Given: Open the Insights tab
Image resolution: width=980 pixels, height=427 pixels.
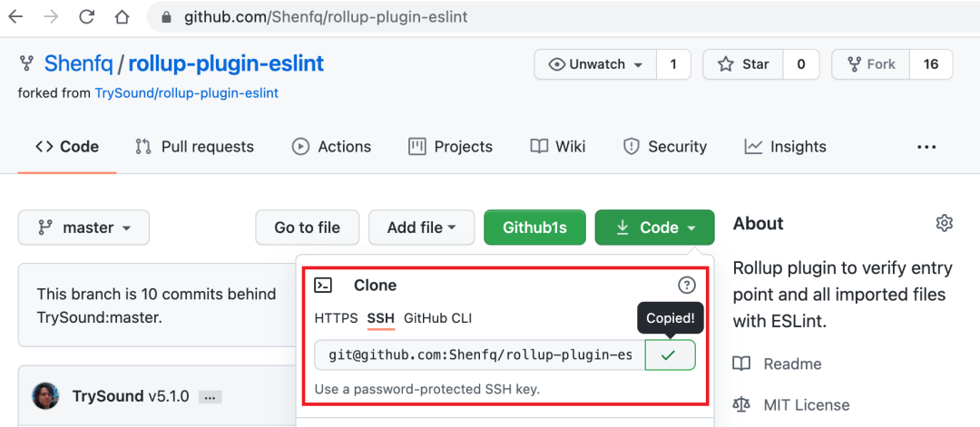Looking at the screenshot, I should [x=785, y=147].
